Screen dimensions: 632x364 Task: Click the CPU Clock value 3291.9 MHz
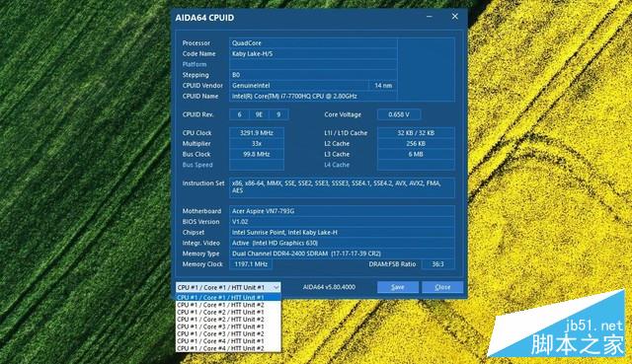[257, 133]
